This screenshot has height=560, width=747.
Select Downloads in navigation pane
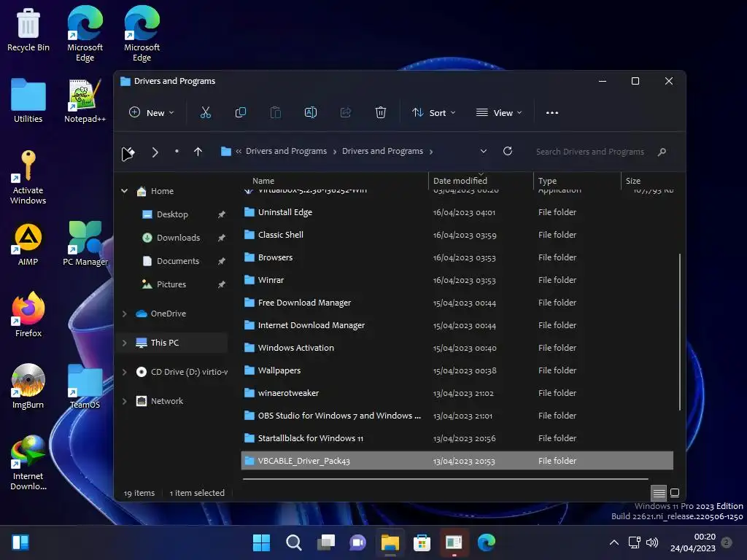[x=178, y=238]
